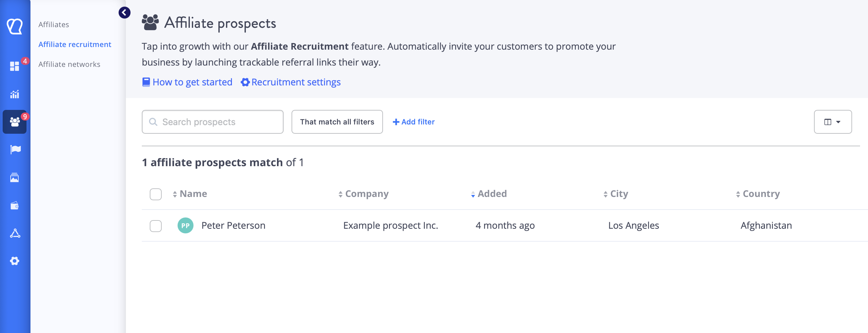
Task: Open the payouts wallet icon in sidebar
Action: [x=15, y=205]
